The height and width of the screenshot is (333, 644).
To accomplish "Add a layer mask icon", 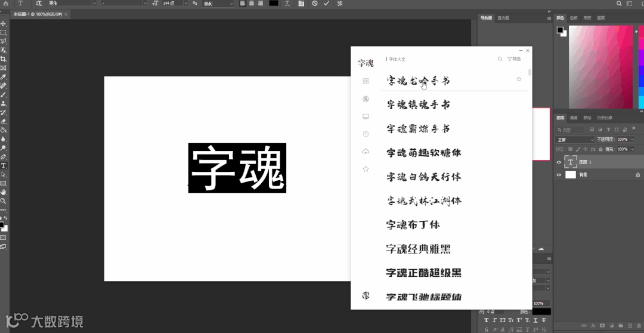I will pos(602,326).
